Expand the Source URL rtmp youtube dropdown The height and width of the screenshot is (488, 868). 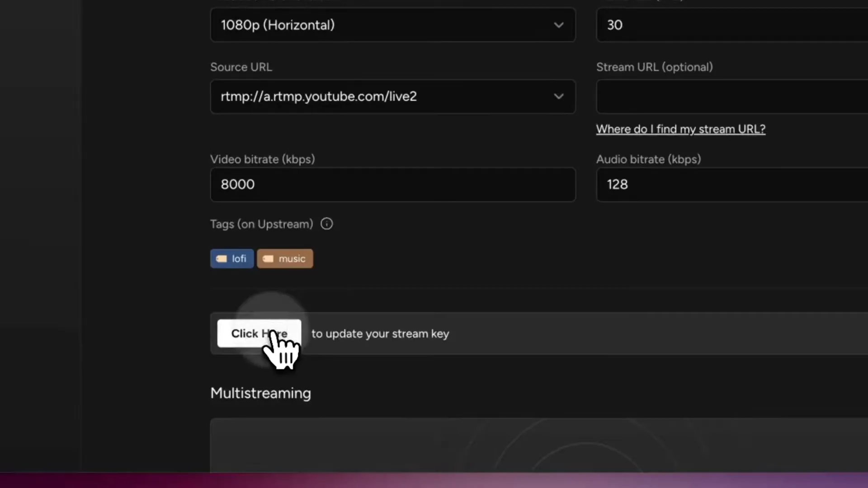[x=393, y=96]
